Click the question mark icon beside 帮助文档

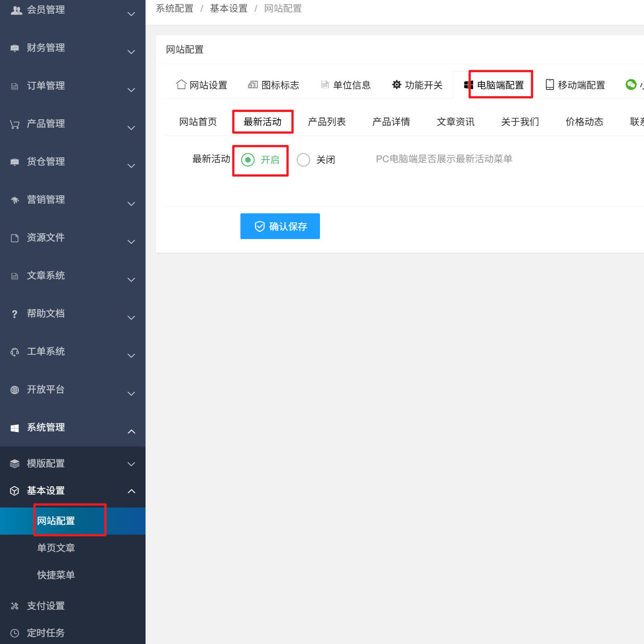[x=15, y=314]
